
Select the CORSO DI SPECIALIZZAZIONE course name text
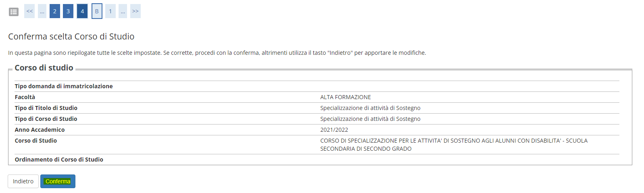[454, 145]
